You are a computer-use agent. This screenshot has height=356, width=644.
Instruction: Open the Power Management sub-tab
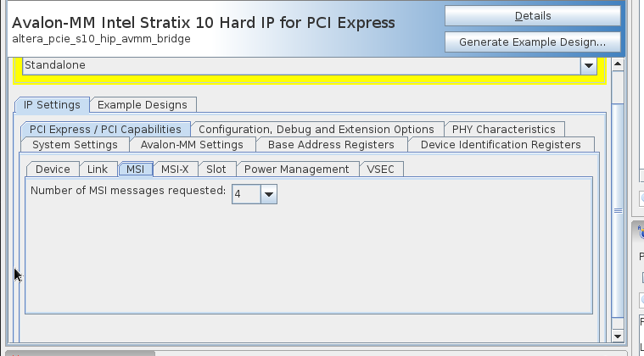coord(296,170)
